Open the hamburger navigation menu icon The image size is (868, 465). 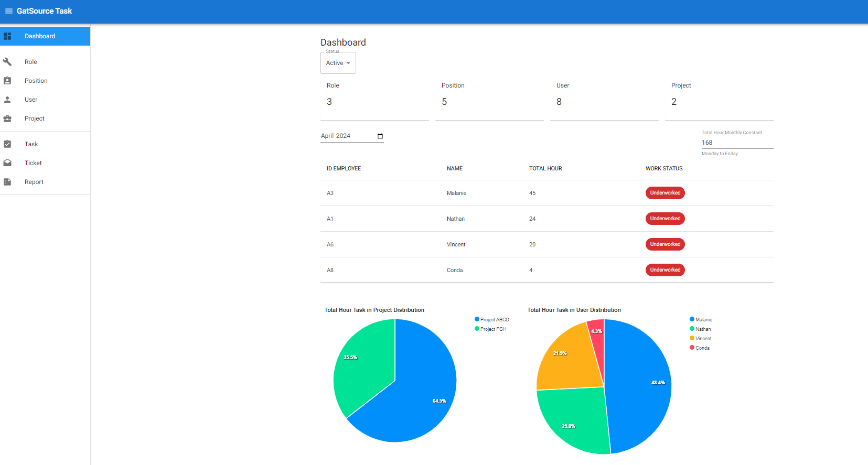tap(8, 11)
